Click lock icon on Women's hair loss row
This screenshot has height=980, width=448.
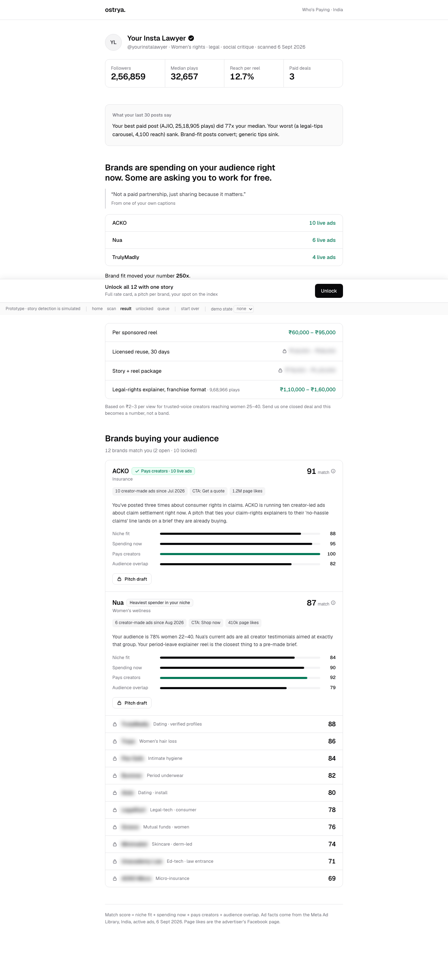[x=114, y=741]
